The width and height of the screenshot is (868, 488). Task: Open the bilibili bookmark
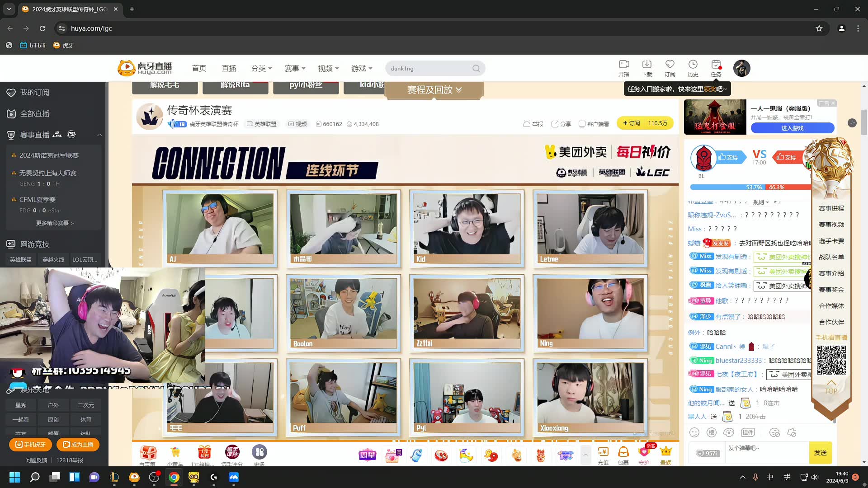click(x=33, y=45)
